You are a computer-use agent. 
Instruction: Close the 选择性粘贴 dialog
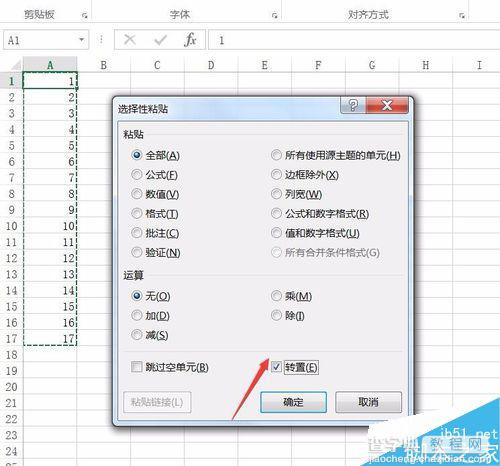click(387, 106)
